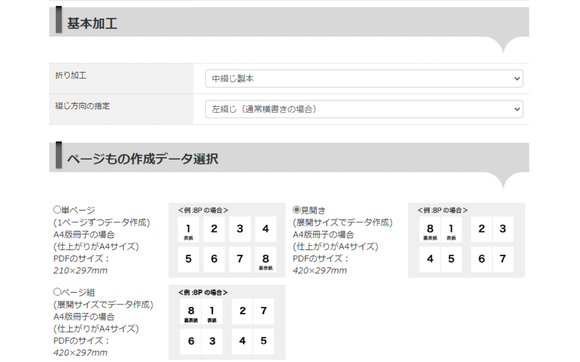Click the 単ページ 8P example diagram
Screen dimensions: 580x362
(x=227, y=240)
